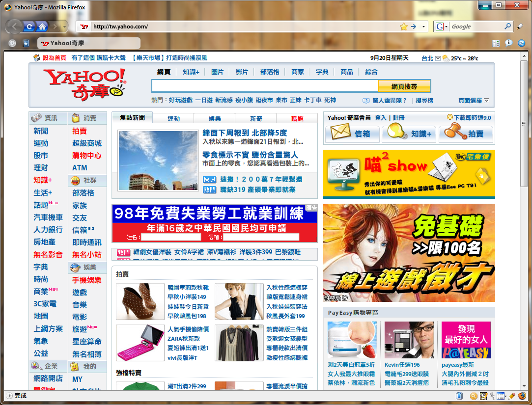Select the 圖片 search tab
The width and height of the screenshot is (532, 405).
(217, 72)
